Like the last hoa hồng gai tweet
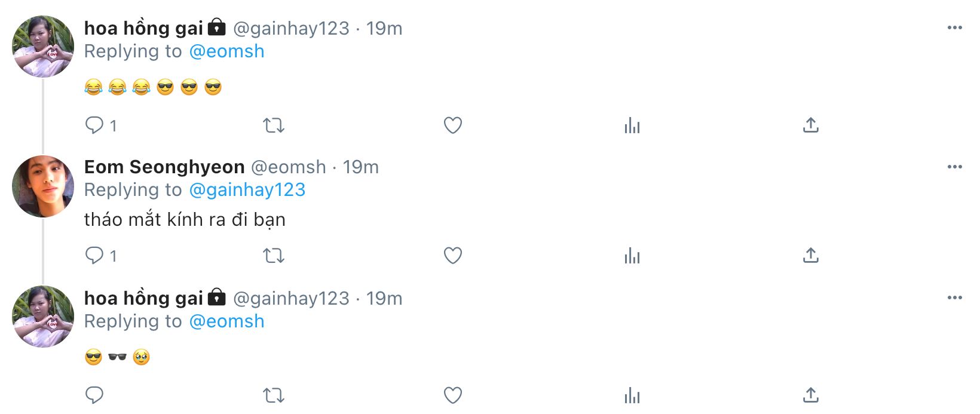Screen dimensions: 980x414 tap(453, 395)
